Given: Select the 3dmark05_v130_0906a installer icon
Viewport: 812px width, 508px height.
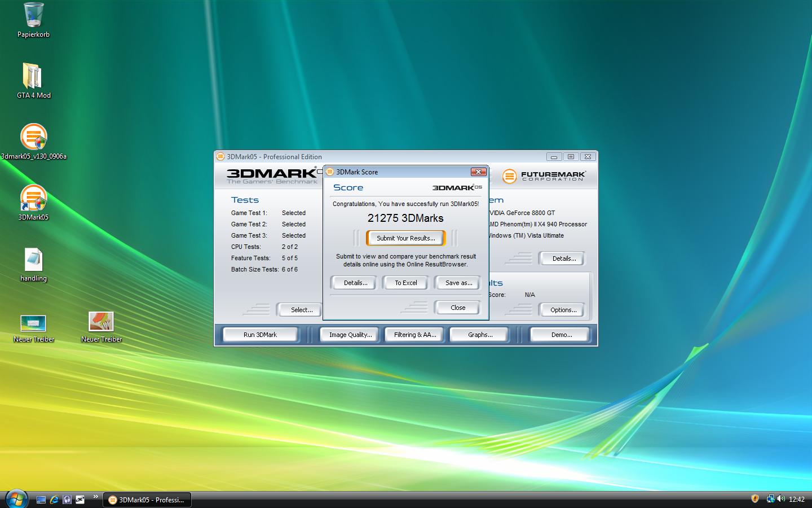Looking at the screenshot, I should click(33, 142).
